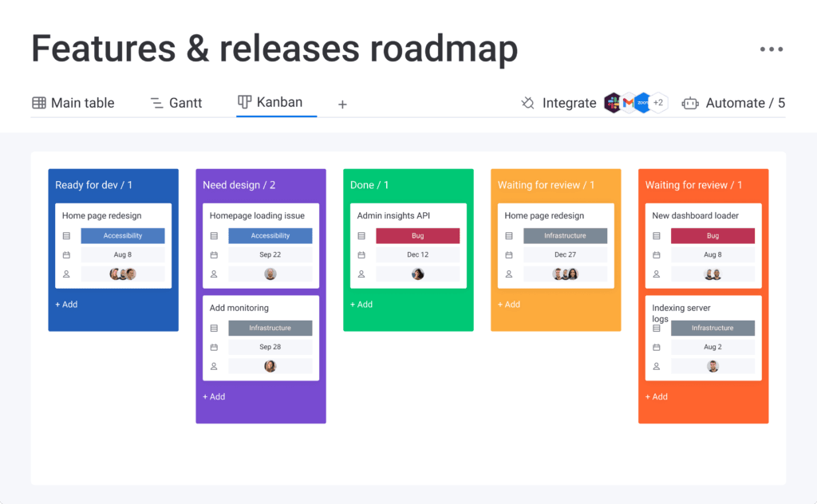Screen dimensions: 817x504
Task: Open the three-dot options menu
Action: point(772,49)
